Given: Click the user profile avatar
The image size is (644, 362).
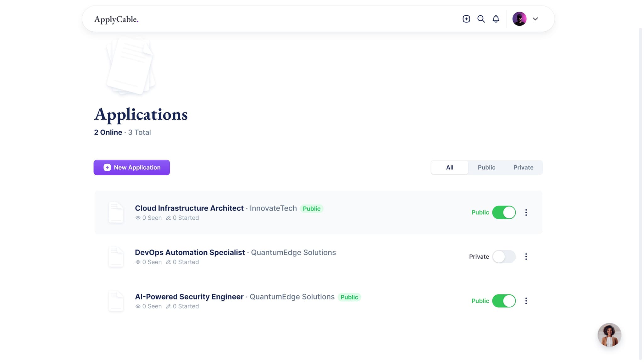Looking at the screenshot, I should point(519,19).
